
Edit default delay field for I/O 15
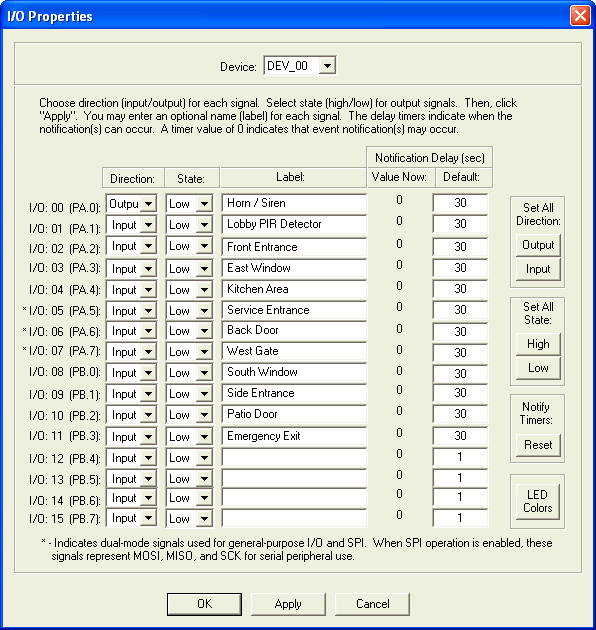[x=461, y=518]
